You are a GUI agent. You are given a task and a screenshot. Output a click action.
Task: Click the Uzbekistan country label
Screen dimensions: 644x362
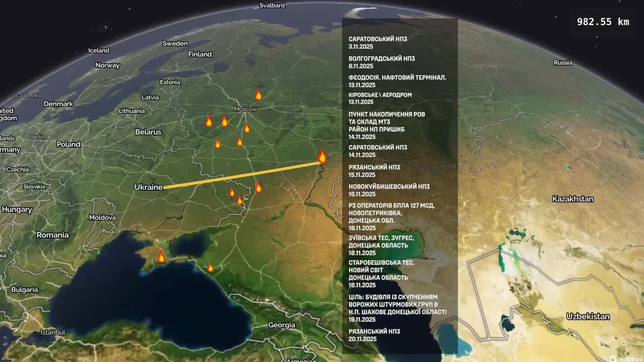tap(588, 317)
